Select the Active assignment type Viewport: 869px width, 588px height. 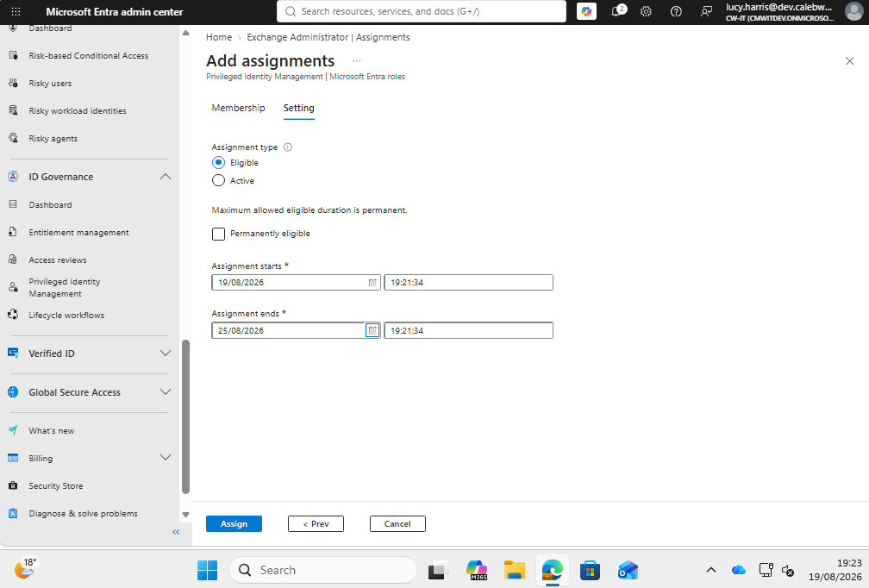(218, 181)
